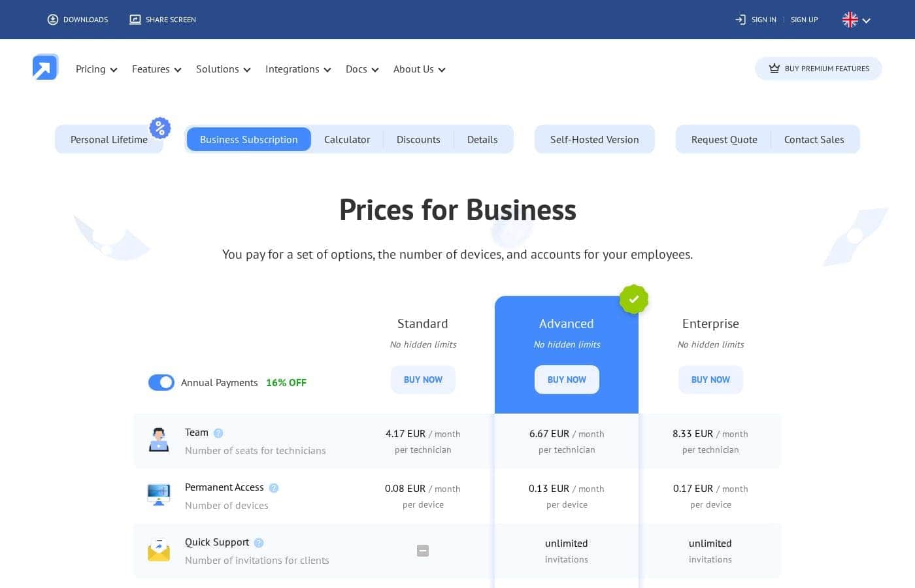This screenshot has height=588, width=915.
Task: Click the Buy Premium Features button
Action: (818, 69)
